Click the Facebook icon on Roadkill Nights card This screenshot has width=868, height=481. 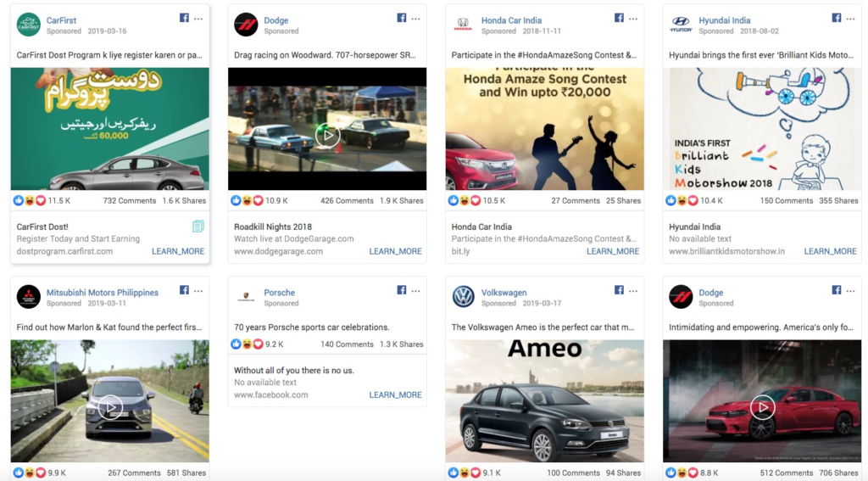click(x=402, y=19)
